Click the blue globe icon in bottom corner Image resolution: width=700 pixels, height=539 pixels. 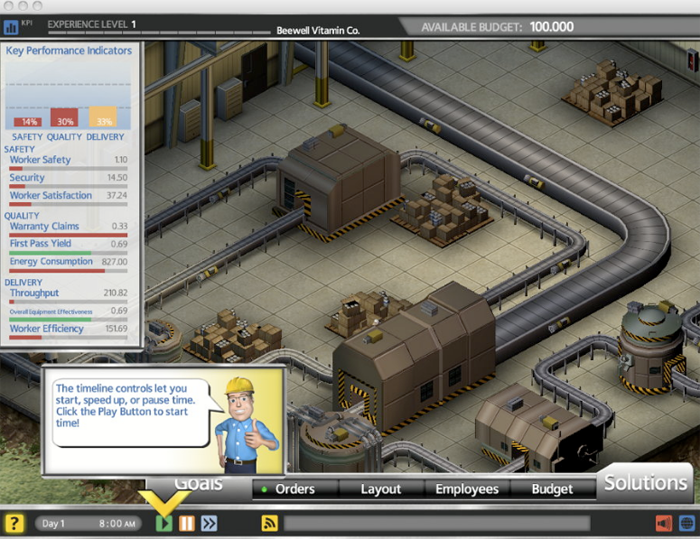[x=685, y=523]
